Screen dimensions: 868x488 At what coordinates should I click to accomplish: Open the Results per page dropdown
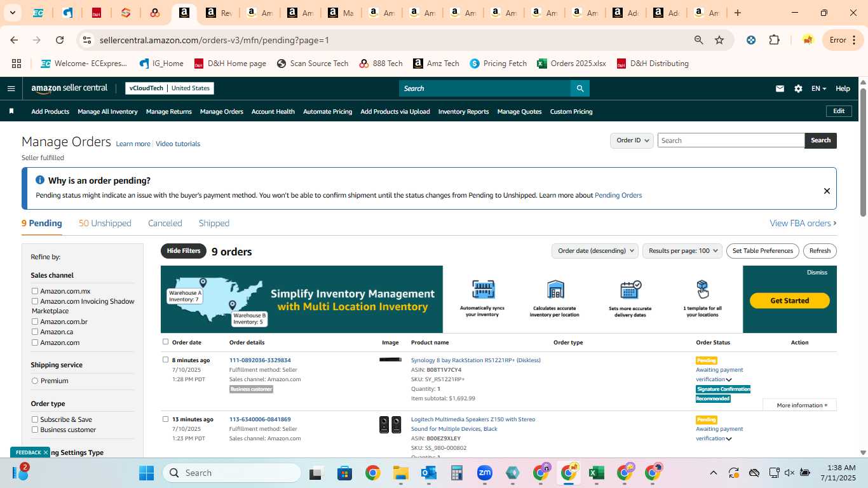(x=682, y=251)
